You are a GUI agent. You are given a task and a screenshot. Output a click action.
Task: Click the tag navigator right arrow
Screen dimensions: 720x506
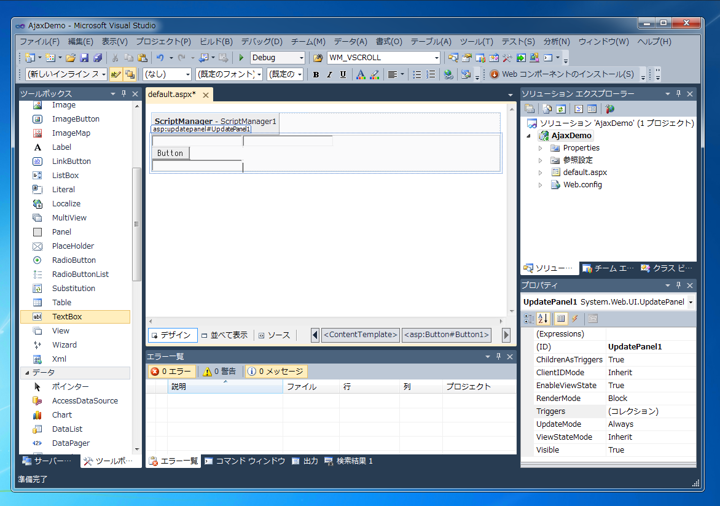pos(506,335)
